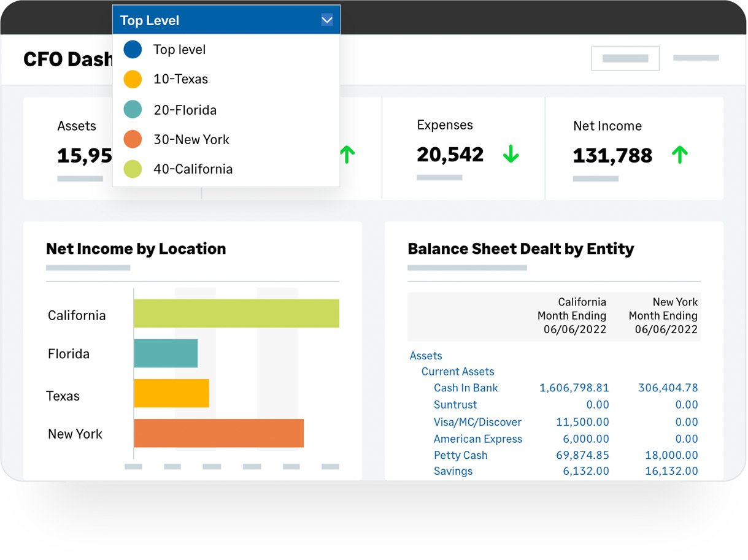This screenshot has width=748, height=560.
Task: Click the California bar in the chart
Action: (x=236, y=313)
